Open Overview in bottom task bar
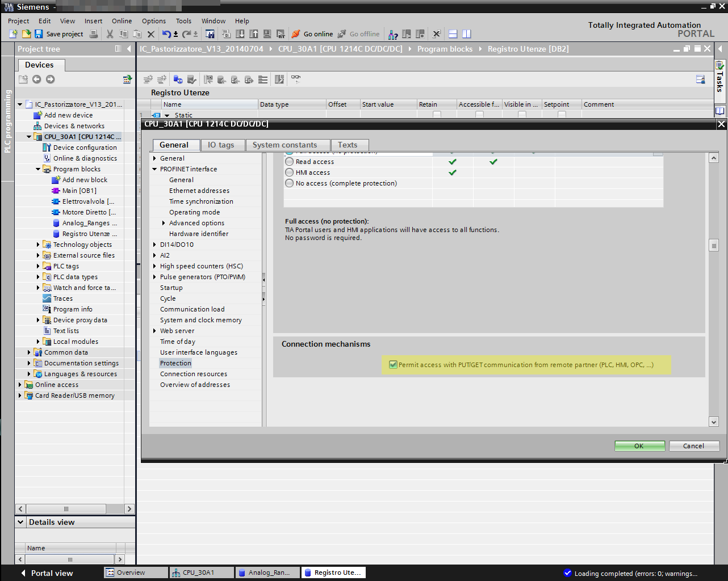 (x=136, y=572)
